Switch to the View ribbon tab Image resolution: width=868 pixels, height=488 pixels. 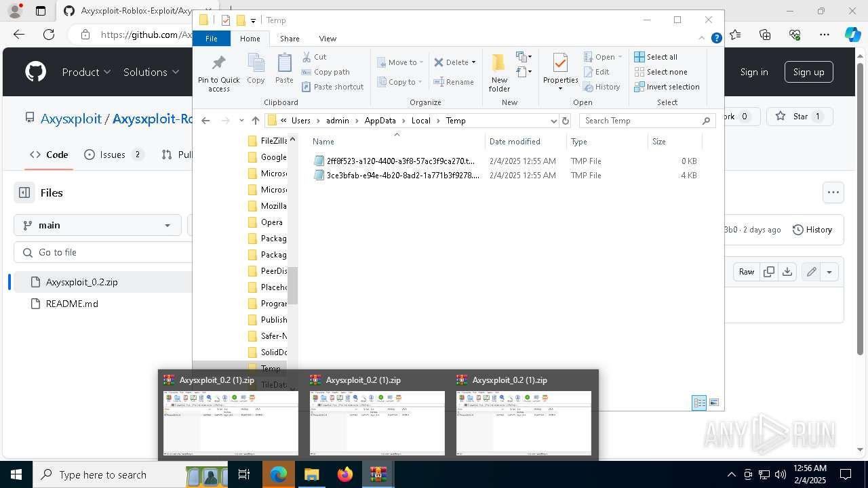point(328,39)
